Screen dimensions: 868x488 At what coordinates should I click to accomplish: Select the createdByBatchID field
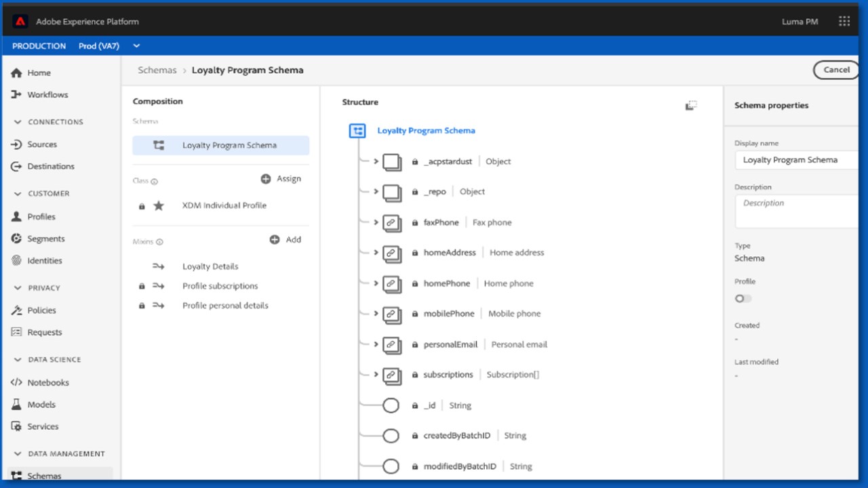(x=456, y=436)
